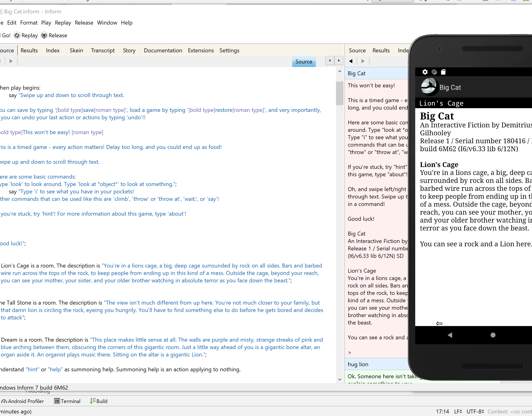Open the Play menu
The width and height of the screenshot is (532, 416).
coord(46,23)
